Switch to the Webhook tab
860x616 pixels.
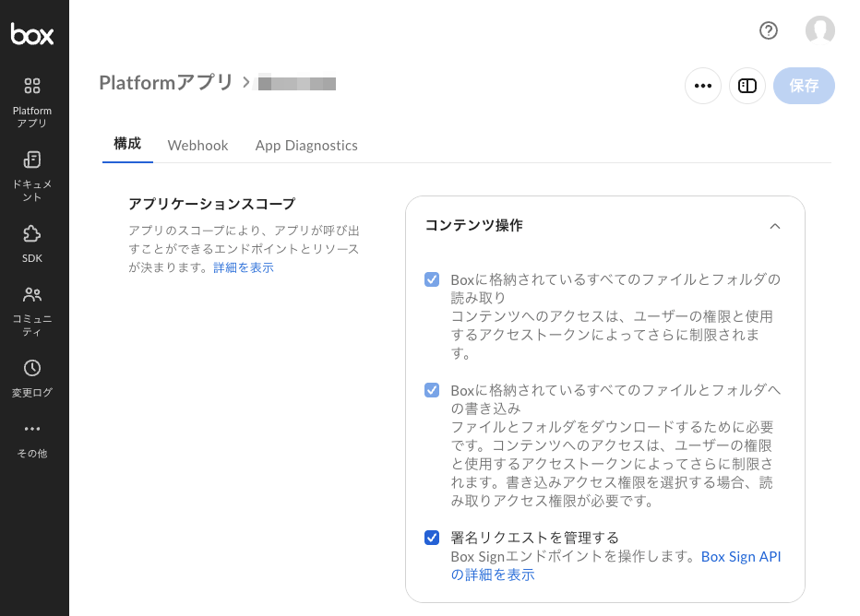198,145
